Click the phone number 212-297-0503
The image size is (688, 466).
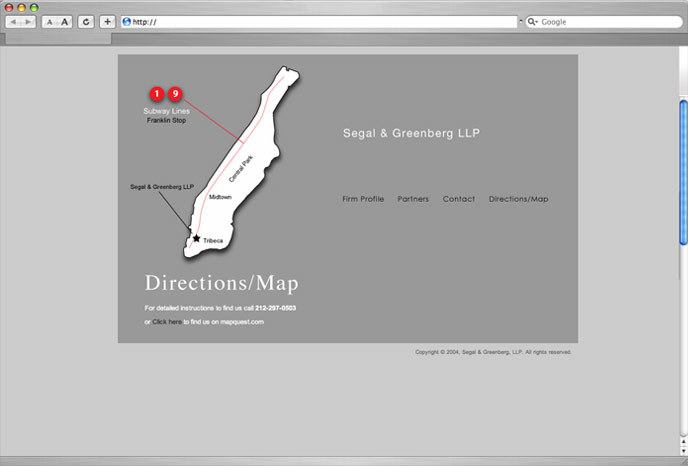point(276,308)
